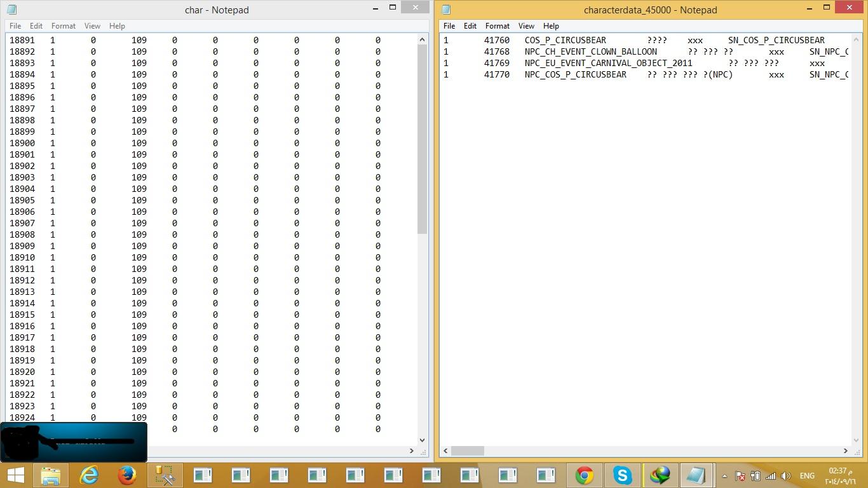Click scroll-up arrow in char Notepad
This screenshot has width=868, height=488.
point(423,40)
